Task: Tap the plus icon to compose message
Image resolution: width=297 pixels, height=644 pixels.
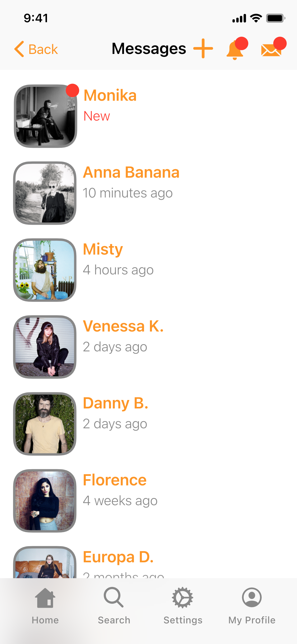Action: coord(203,48)
